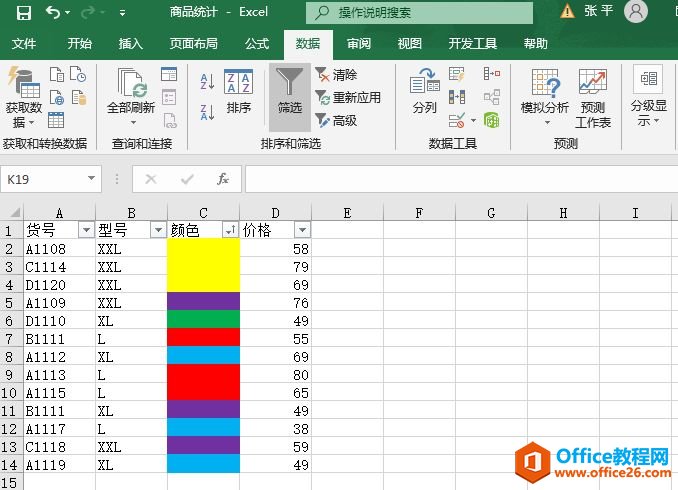Viewport: 678px width, 490px height.
Task: Switch to the 审阅 ribbon tab
Action: click(358, 43)
